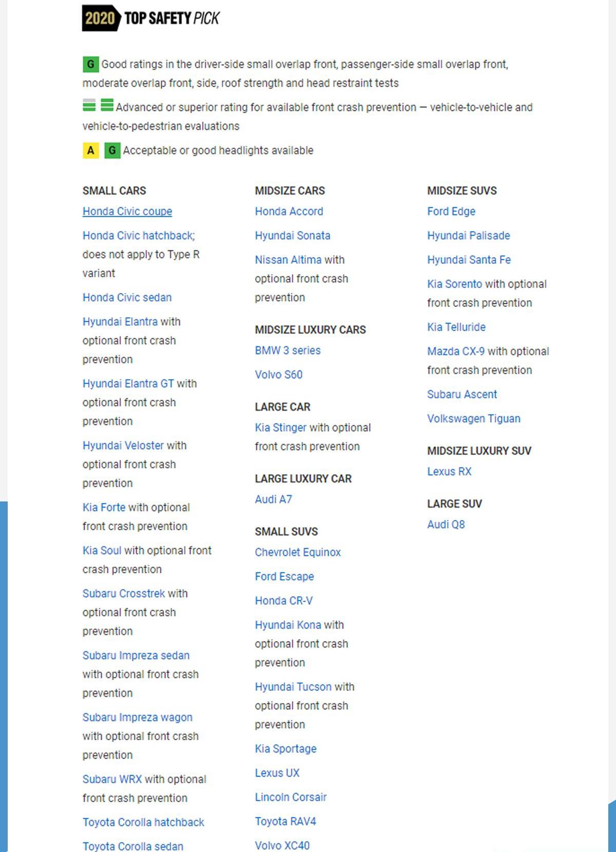The height and width of the screenshot is (852, 616).
Task: Click the LARGE LUXURY CAR heading
Action: coord(303,478)
